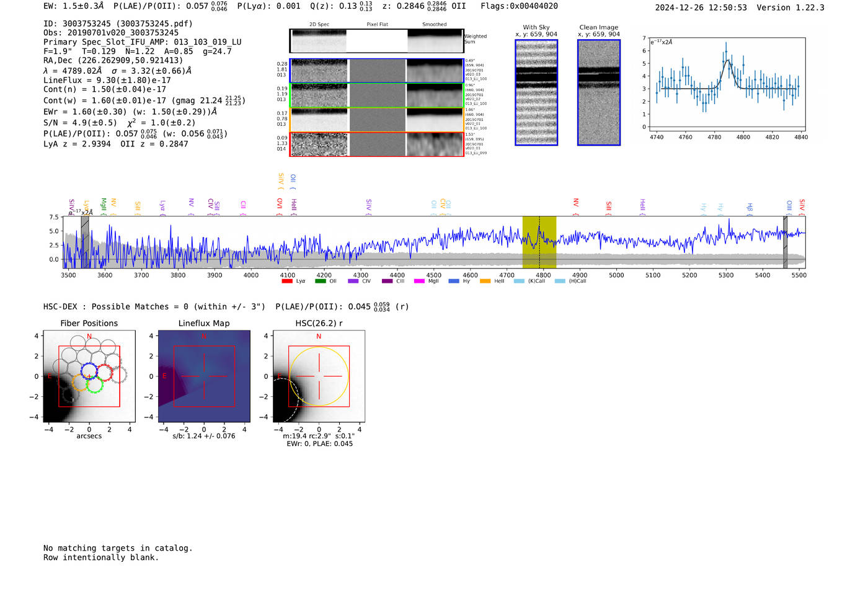
Task: Click the S/N = 4.9(±0.5) value
Action: (80, 123)
